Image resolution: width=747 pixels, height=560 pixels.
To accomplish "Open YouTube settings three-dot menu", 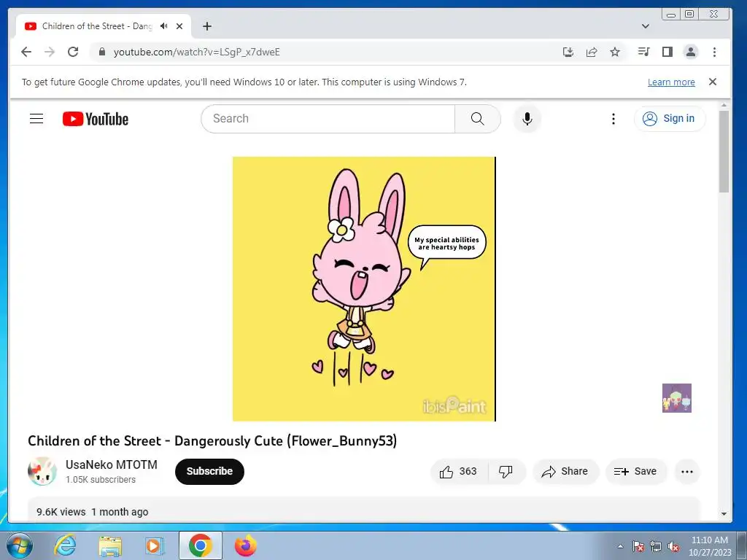I will (613, 119).
